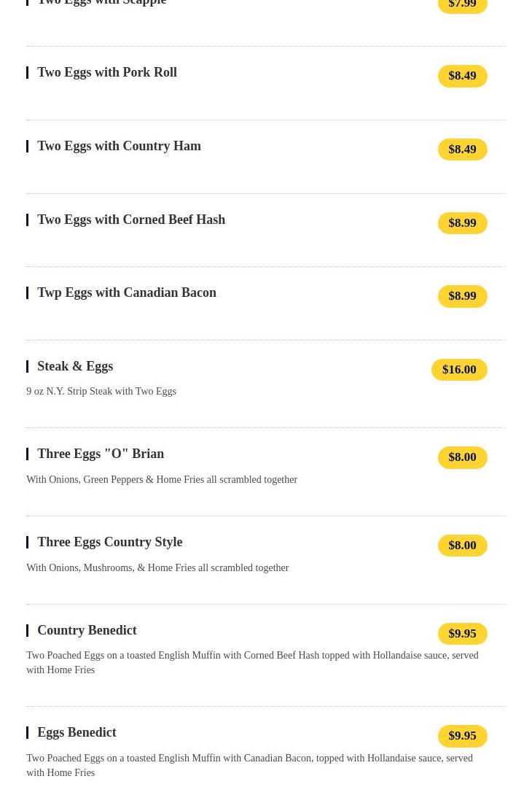Click the $8.99 price badge for Canadian Bacon
The width and height of the screenshot is (532, 795).
[x=462, y=296]
